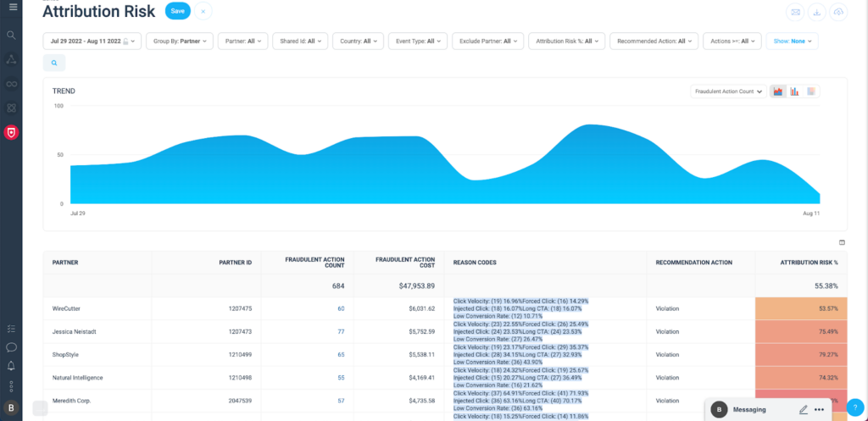Open the red shield fraud protection icon
The image size is (868, 421).
pyautogui.click(x=12, y=132)
